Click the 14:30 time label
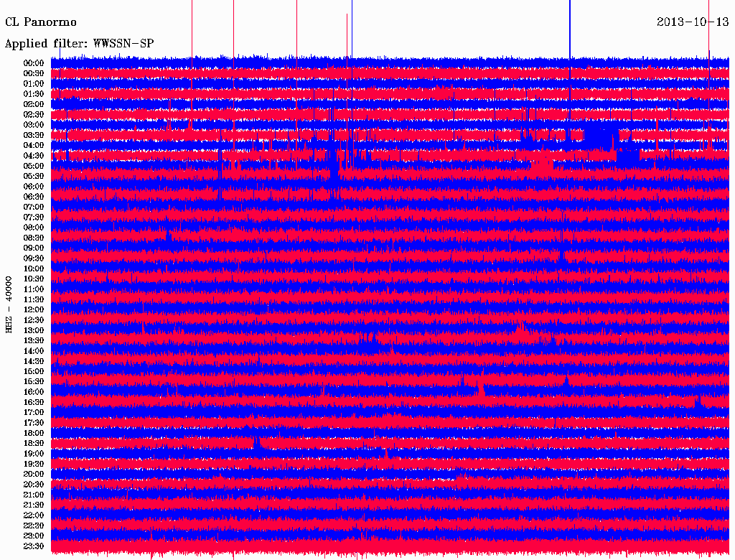Screen dimensions: 735x560 click(x=33, y=361)
